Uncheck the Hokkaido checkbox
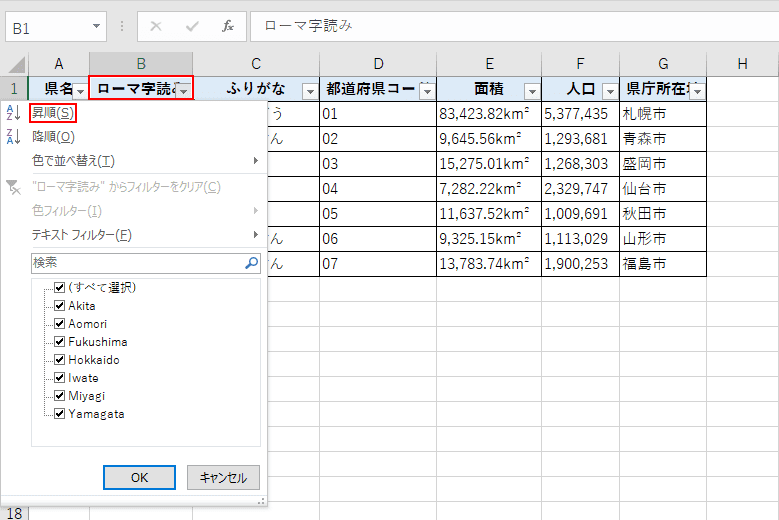This screenshot has width=779, height=520. (x=60, y=359)
